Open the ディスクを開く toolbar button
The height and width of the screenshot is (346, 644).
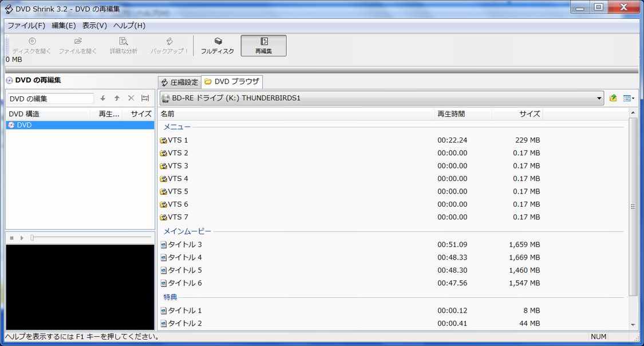pyautogui.click(x=31, y=46)
